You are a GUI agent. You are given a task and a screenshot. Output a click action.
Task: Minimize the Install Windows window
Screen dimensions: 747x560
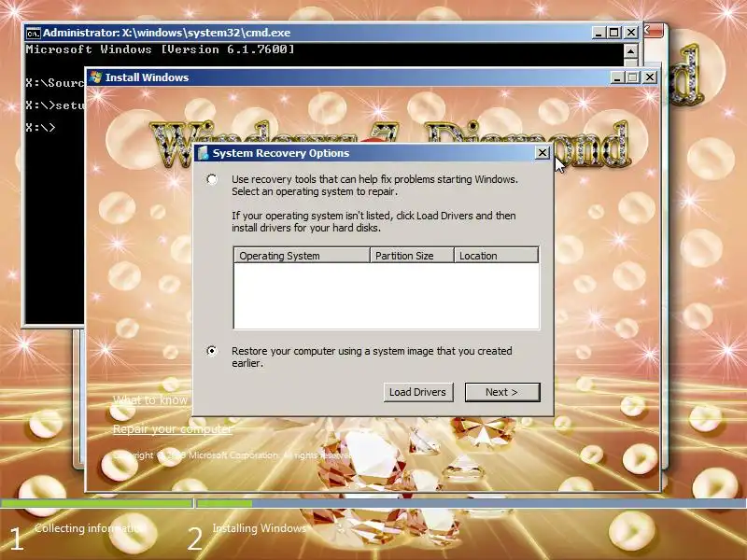(x=617, y=77)
